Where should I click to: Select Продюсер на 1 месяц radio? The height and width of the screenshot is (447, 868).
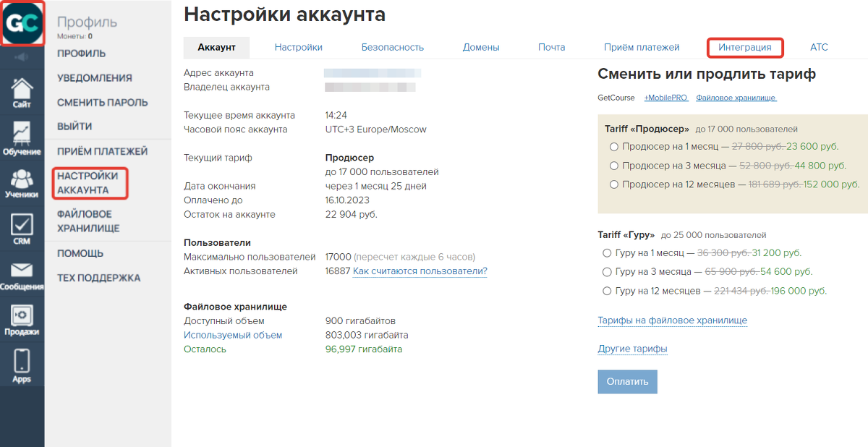(614, 146)
